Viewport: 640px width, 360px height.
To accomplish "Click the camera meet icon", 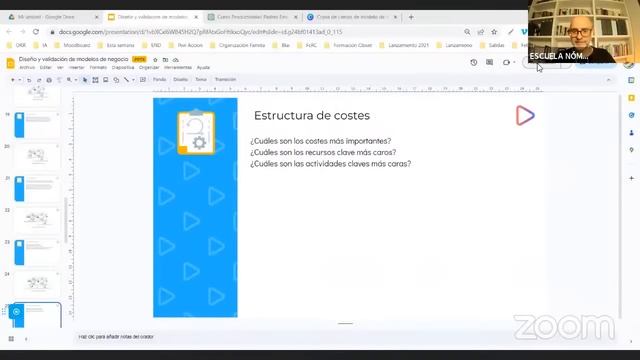I will pyautogui.click(x=507, y=62).
